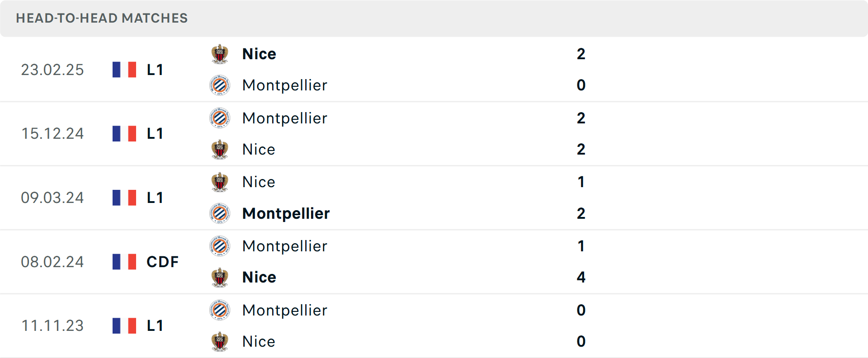Click Montpellier crest in the 09.03.24 match
The height and width of the screenshot is (358, 868).
coord(220,213)
